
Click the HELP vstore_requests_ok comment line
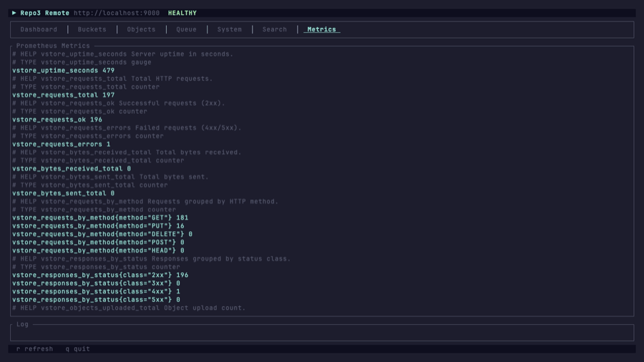coord(119,104)
